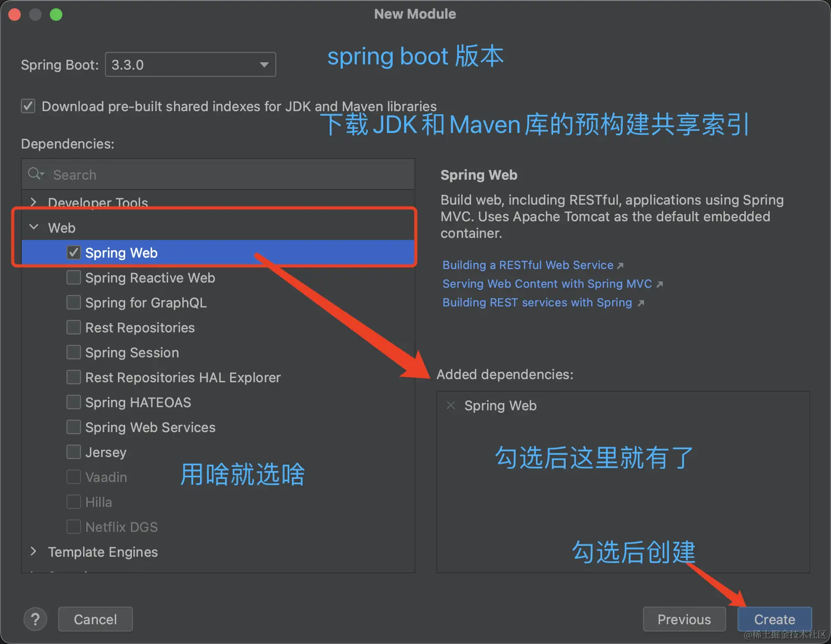Click the search magnifier icon
831x644 pixels.
36,174
